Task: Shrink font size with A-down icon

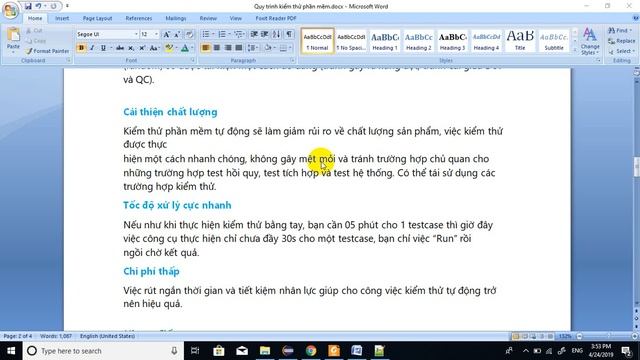Action: [177, 35]
